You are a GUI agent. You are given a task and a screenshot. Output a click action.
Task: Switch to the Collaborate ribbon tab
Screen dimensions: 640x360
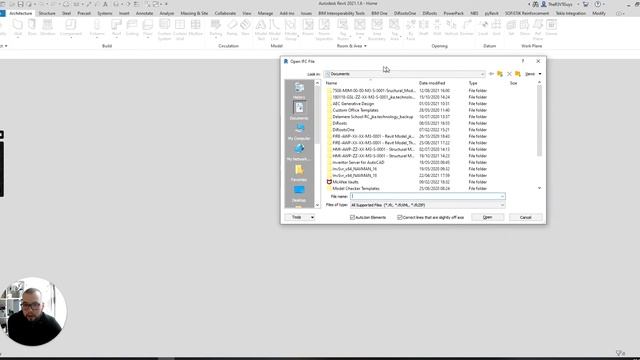coord(225,13)
